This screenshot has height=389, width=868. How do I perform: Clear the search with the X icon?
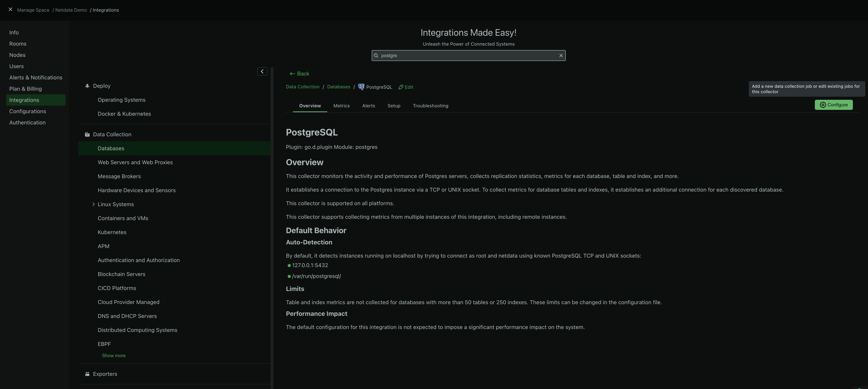click(x=561, y=55)
